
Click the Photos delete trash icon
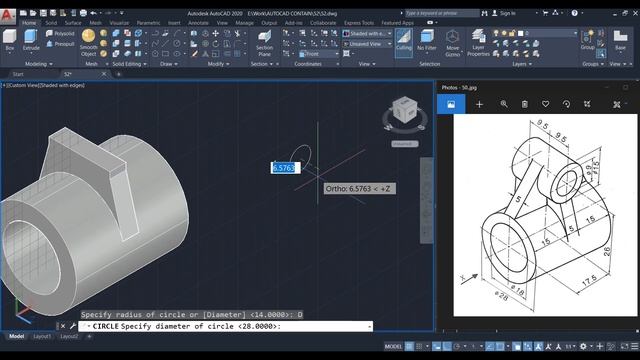click(525, 104)
